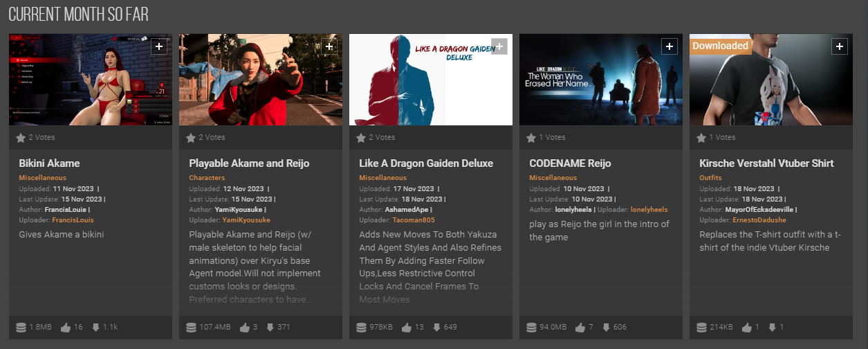Click author name MayorOfEcksdeeville
Image resolution: width=868 pixels, height=349 pixels.
click(x=759, y=209)
